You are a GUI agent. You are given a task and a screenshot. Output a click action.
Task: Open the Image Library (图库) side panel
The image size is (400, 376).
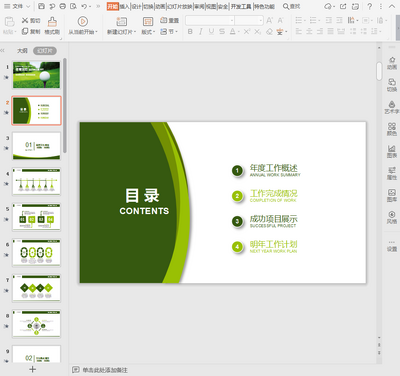(392, 195)
